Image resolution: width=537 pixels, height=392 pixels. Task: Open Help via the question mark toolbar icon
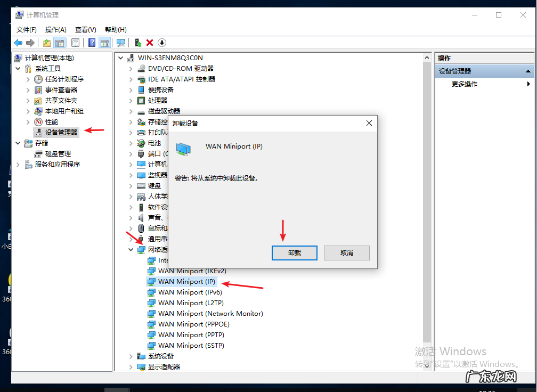(91, 43)
